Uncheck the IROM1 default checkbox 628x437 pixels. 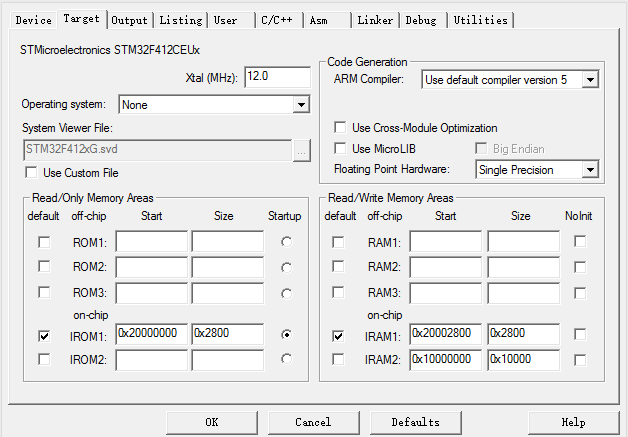tap(44, 336)
